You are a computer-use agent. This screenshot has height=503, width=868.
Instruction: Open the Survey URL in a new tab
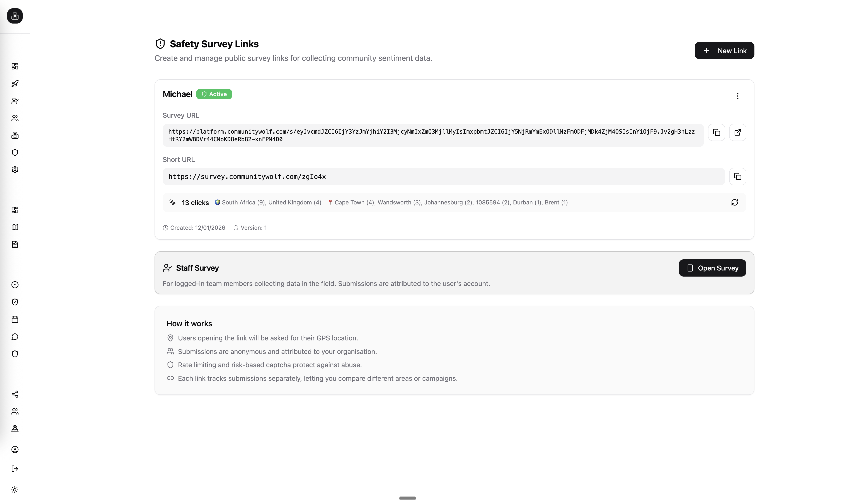point(737,133)
